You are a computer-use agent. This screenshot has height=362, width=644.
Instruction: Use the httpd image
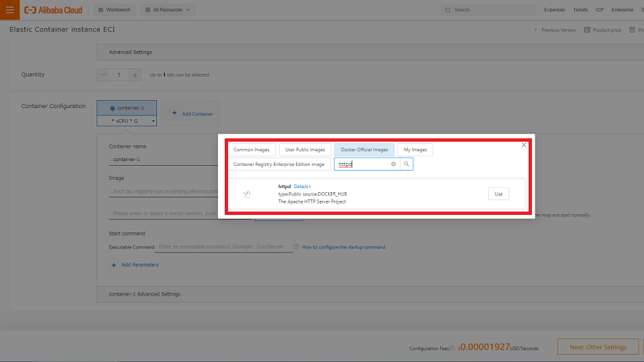(x=498, y=194)
